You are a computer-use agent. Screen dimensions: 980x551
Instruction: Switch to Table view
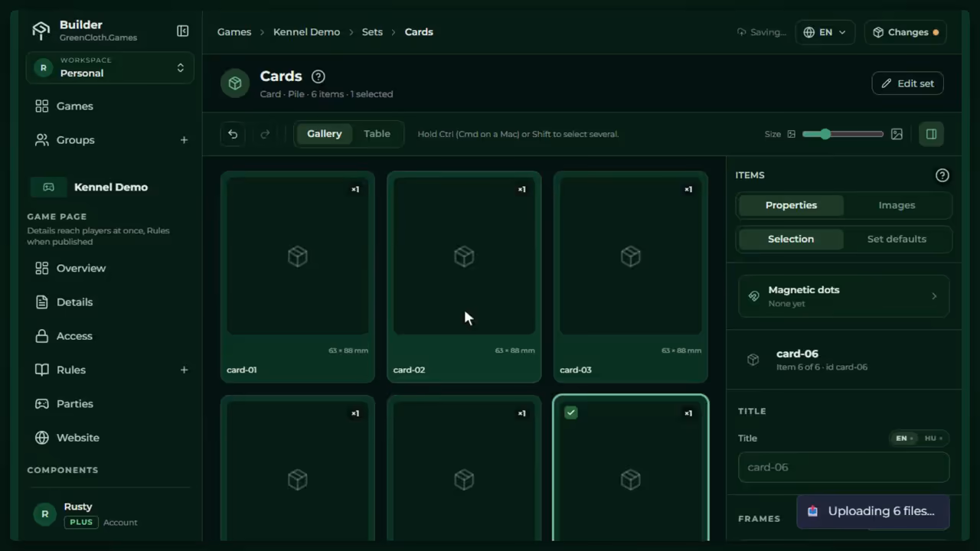coord(377,134)
